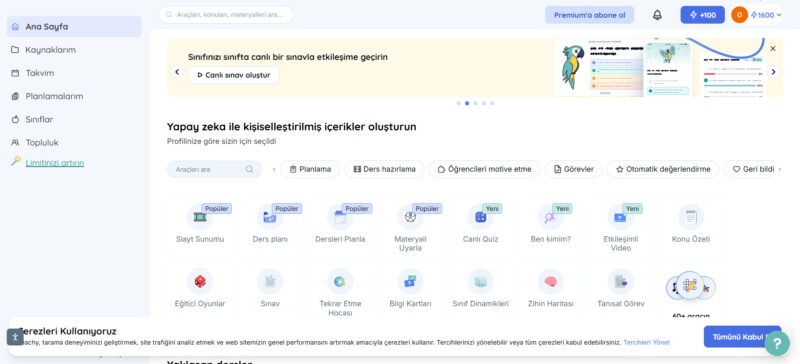
Task: Filter tools by Planlama chip
Action: pos(310,169)
